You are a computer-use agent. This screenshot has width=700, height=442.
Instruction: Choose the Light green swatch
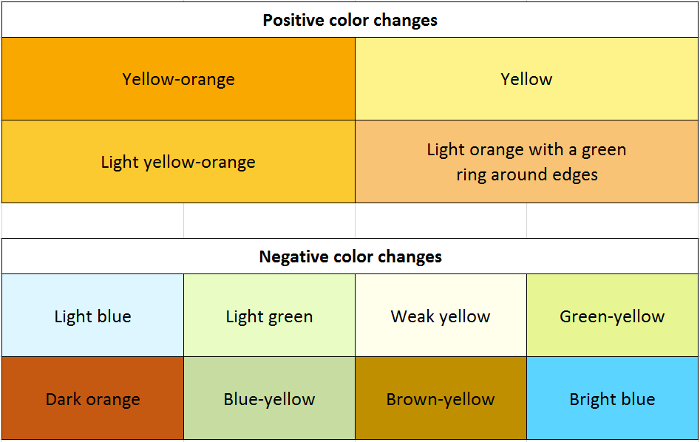(269, 316)
